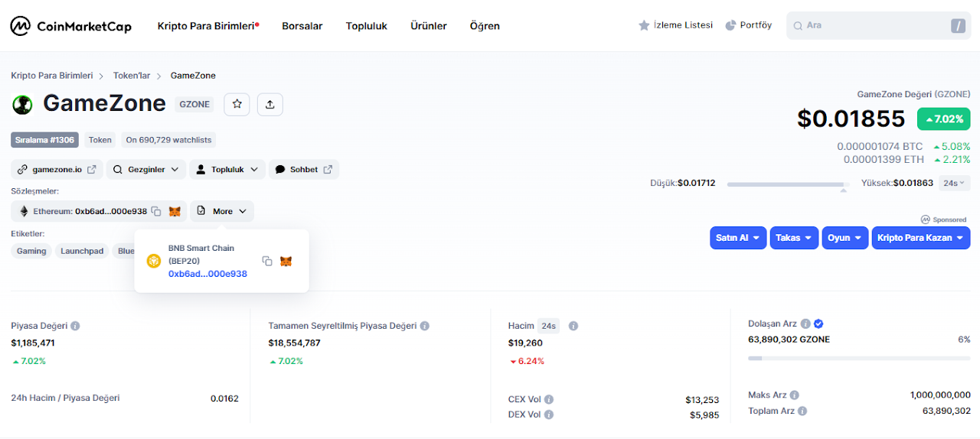Click the low-high price range slider
The height and width of the screenshot is (439, 980).
tap(789, 184)
